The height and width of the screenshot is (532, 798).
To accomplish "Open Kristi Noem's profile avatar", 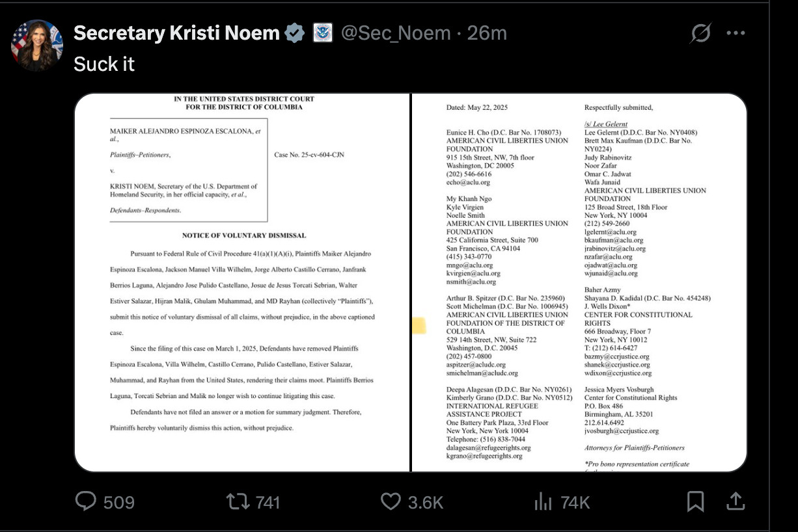I will pos(37,46).
